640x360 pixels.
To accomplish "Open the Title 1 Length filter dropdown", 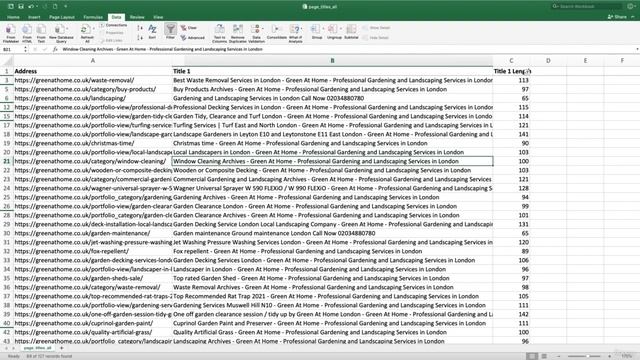I will click(527, 71).
